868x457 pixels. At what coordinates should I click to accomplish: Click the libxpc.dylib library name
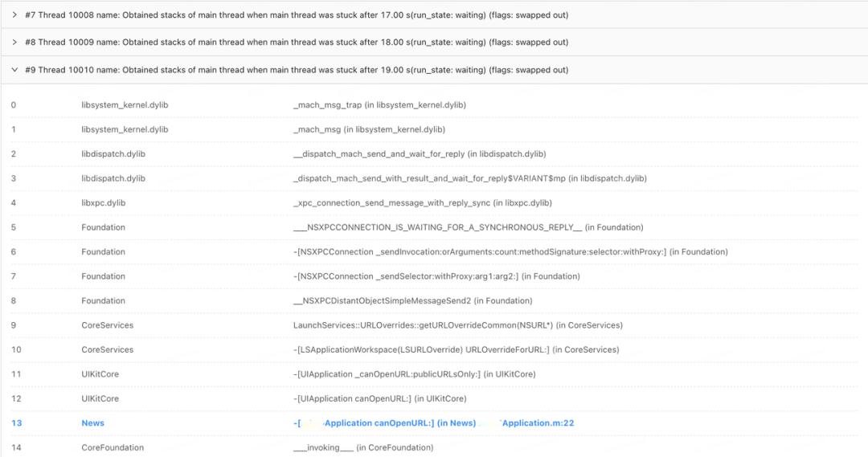tap(103, 203)
